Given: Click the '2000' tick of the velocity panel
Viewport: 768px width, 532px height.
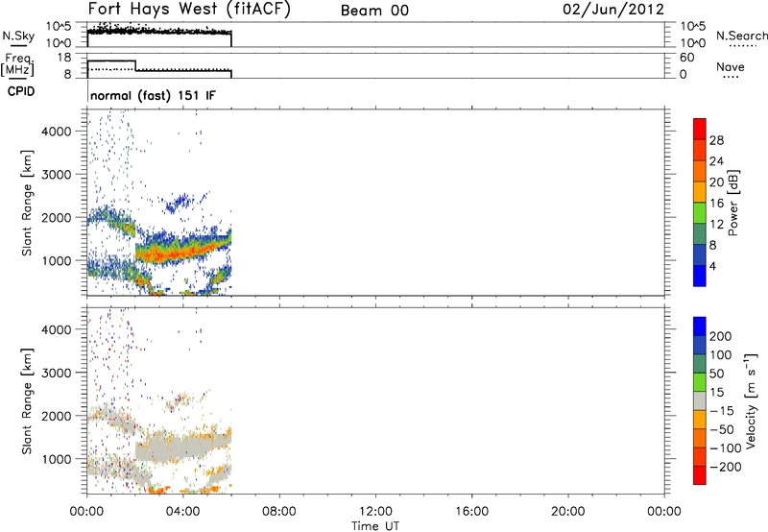Looking at the screenshot, I should coord(57,416).
